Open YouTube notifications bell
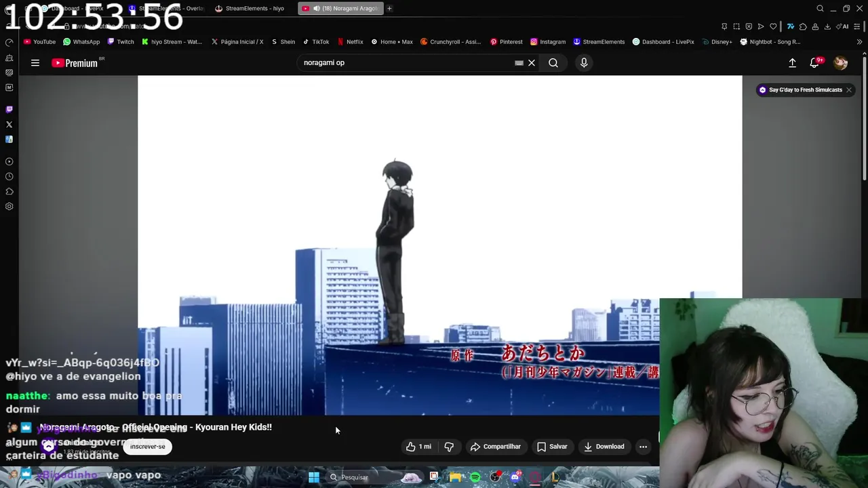 click(814, 63)
